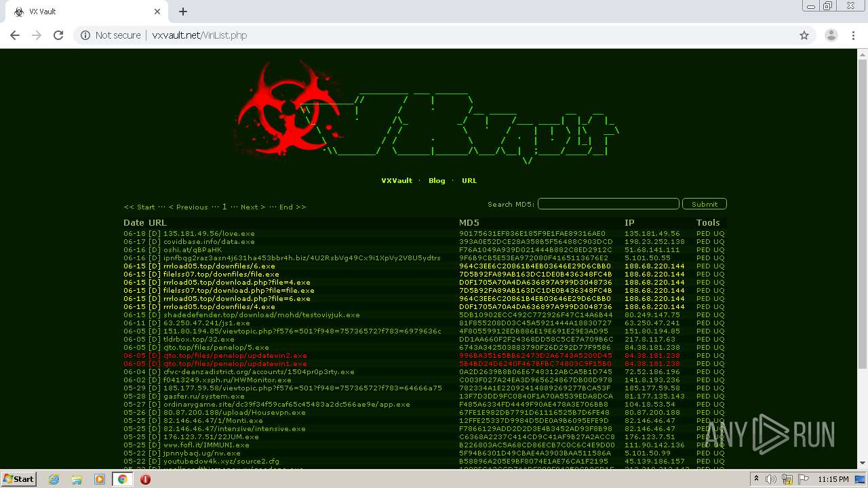Viewport: 868px width, 488px height.
Task: Open the Blog navigation link
Action: (437, 180)
